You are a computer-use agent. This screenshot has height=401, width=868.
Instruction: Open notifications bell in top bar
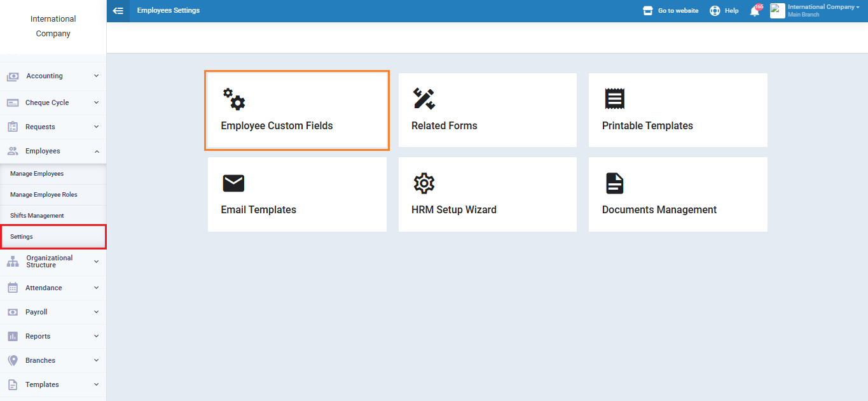[x=755, y=11]
